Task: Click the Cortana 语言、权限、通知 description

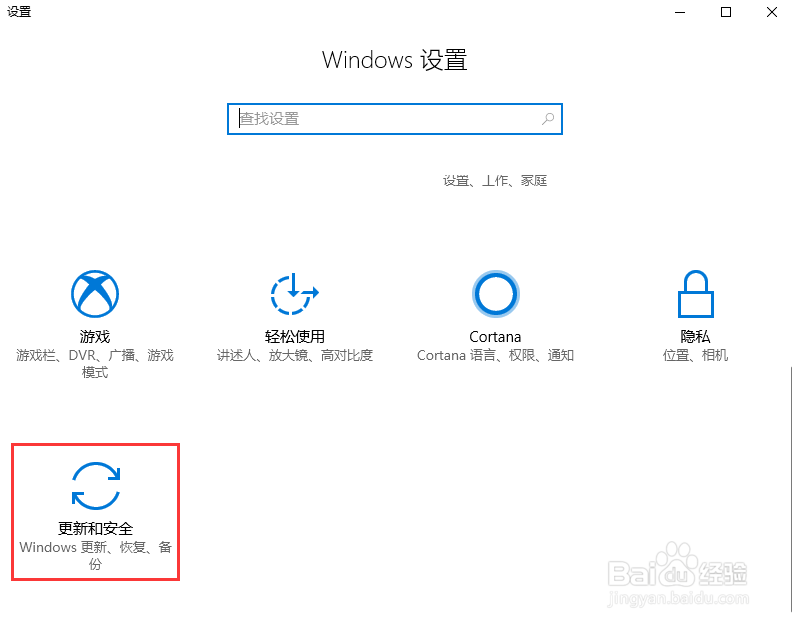Action: pyautogui.click(x=496, y=356)
